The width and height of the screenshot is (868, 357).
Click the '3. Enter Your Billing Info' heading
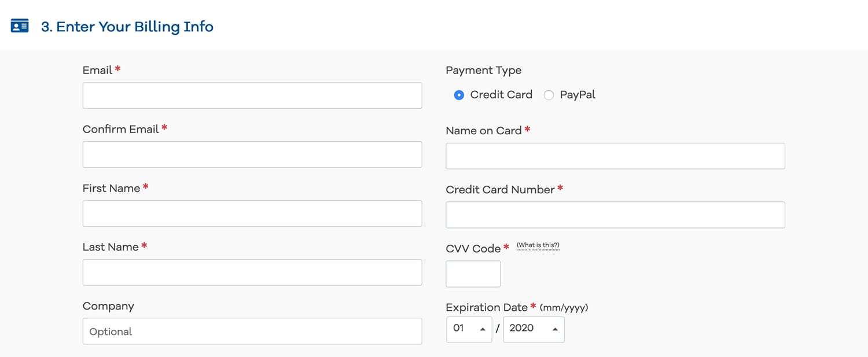(x=127, y=27)
